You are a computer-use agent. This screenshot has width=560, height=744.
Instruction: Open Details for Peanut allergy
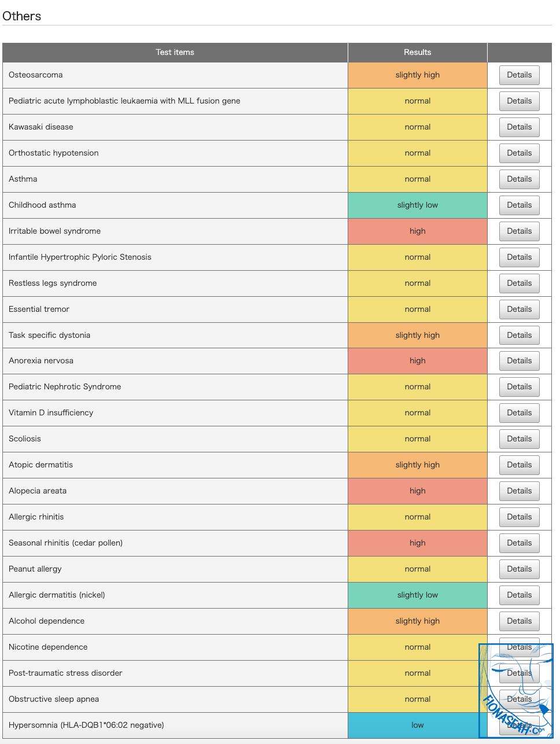(519, 569)
